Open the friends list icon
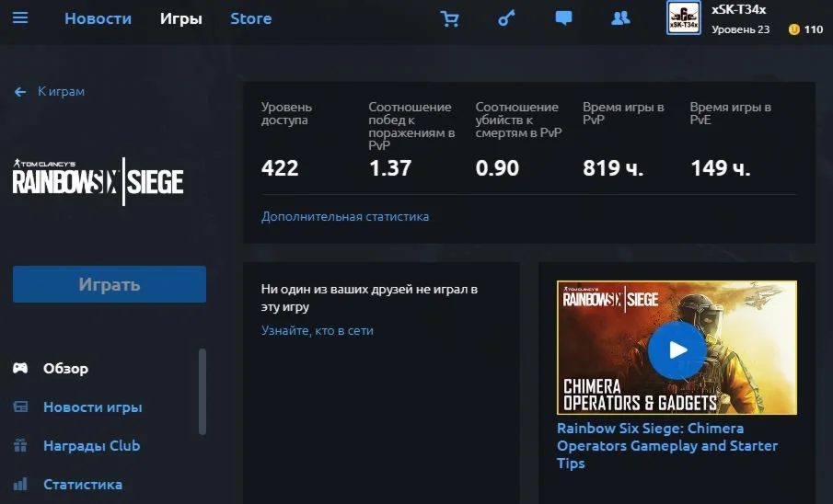 pos(620,18)
